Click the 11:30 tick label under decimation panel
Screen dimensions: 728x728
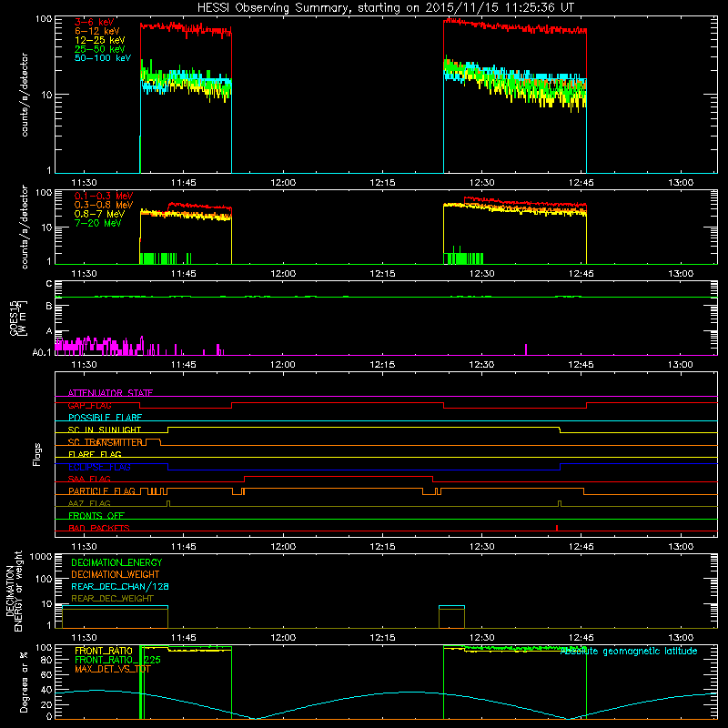click(x=84, y=638)
